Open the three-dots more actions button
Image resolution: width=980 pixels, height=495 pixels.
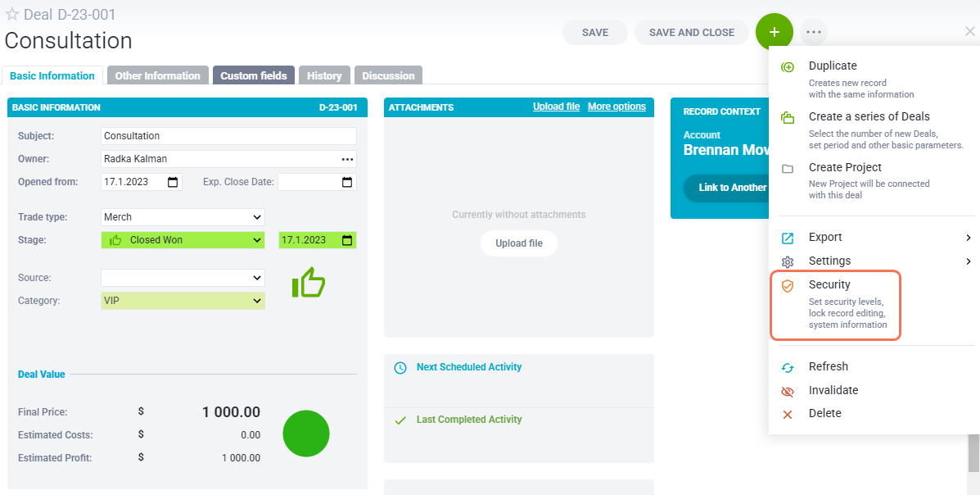pyautogui.click(x=813, y=32)
